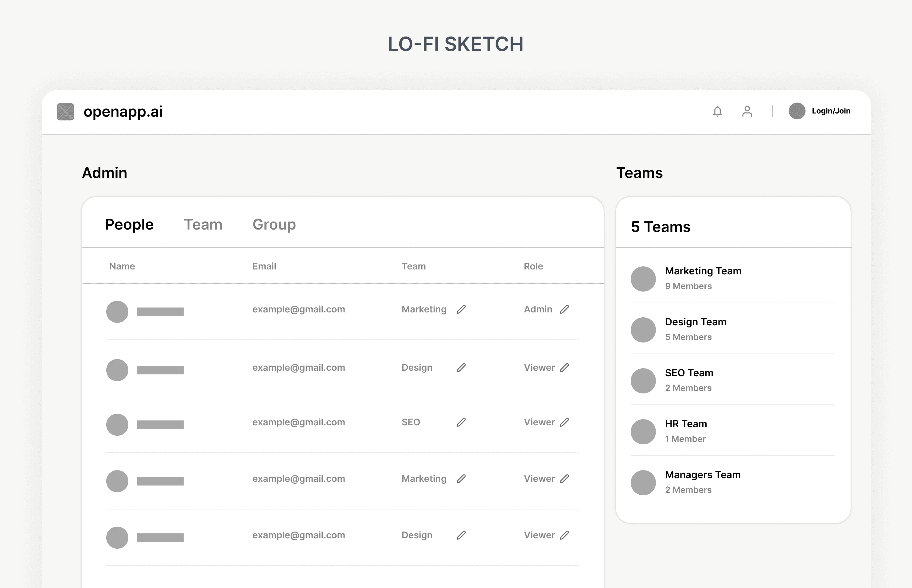Edit team pencil in the SEO row
Image resolution: width=912 pixels, height=588 pixels.
click(461, 422)
